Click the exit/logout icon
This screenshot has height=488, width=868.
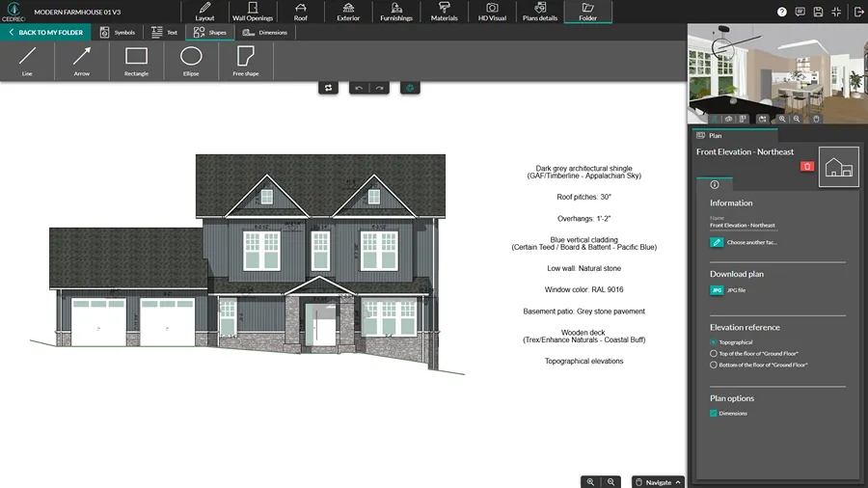click(x=858, y=12)
